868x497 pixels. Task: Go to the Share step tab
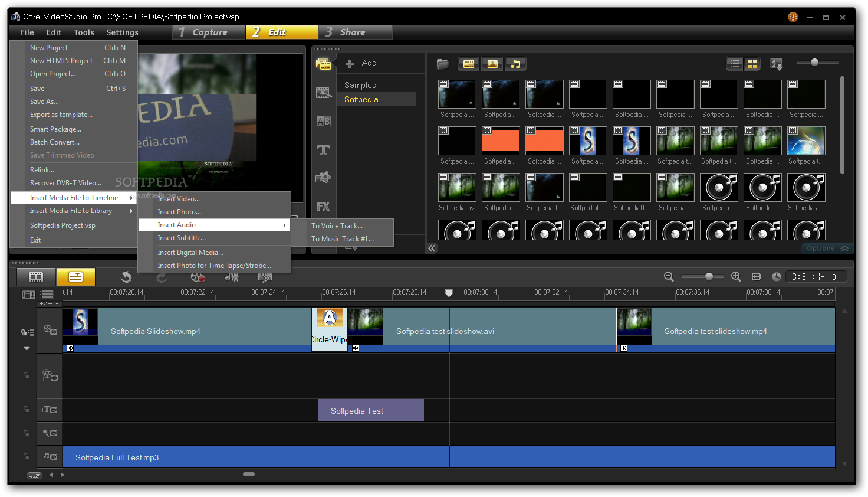(x=355, y=32)
